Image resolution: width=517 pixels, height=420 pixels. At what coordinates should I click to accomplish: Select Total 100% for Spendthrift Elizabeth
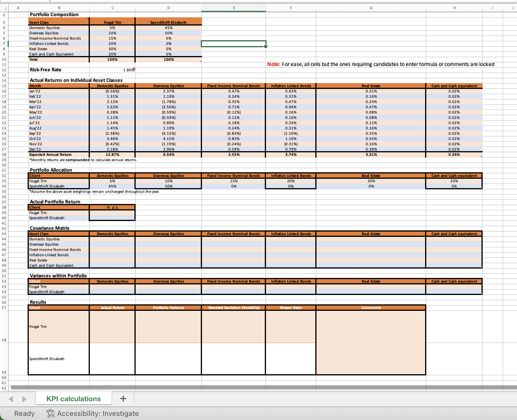tap(169, 59)
